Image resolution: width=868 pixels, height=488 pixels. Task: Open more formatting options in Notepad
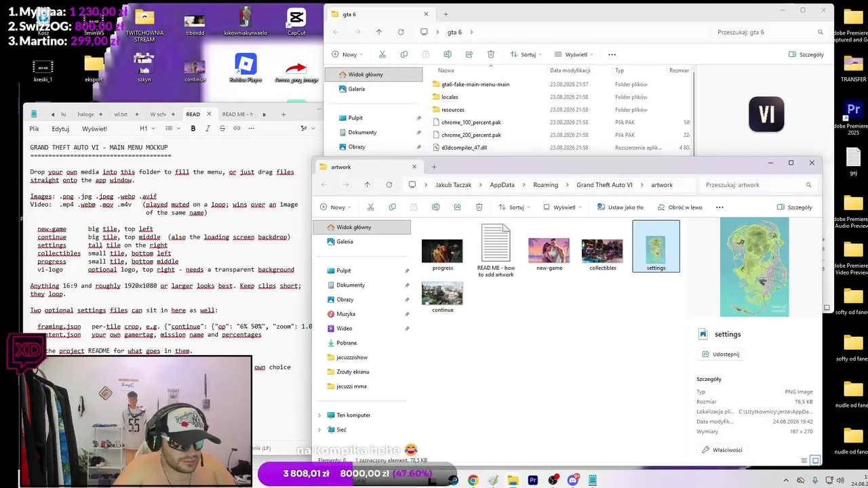[251, 128]
